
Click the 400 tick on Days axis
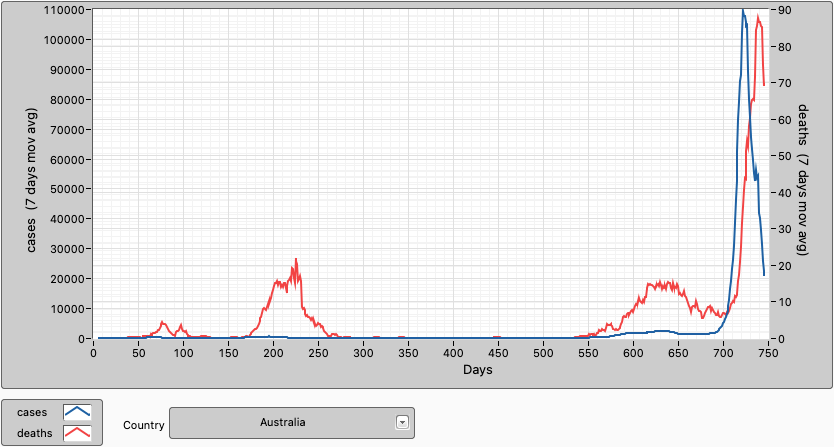click(x=454, y=353)
